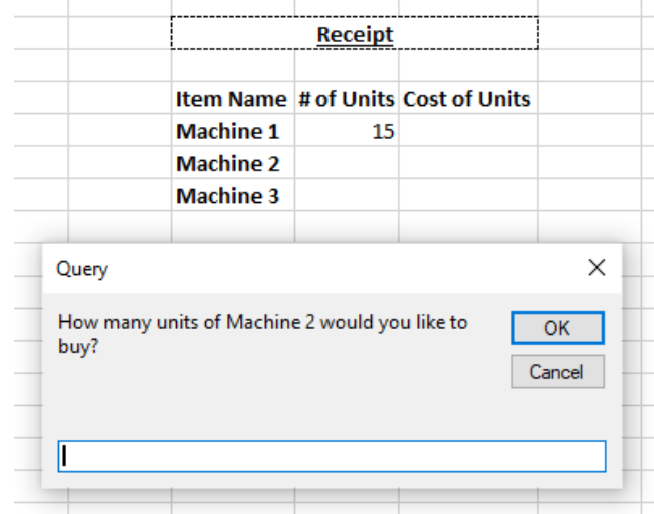
Task: Select the Receipt title cell
Action: [355, 33]
